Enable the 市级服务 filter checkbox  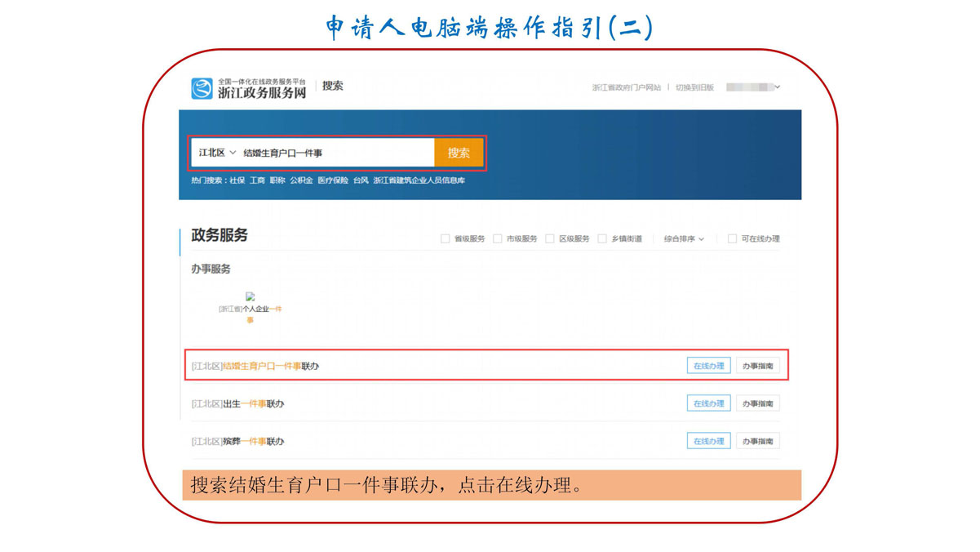pyautogui.click(x=497, y=239)
